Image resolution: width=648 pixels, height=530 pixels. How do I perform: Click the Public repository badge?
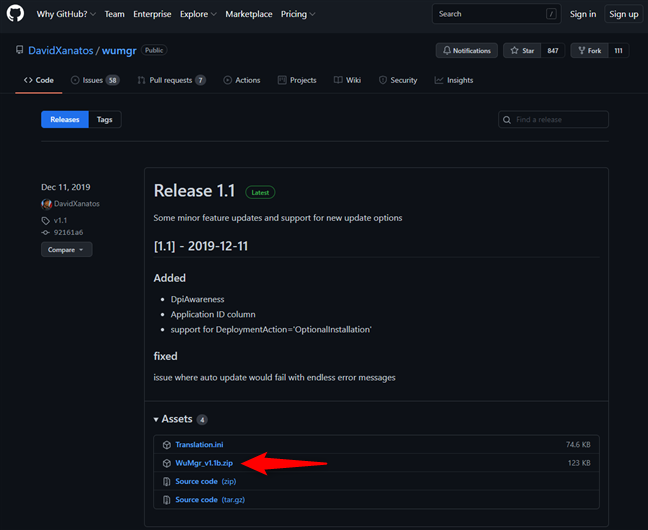(x=154, y=50)
